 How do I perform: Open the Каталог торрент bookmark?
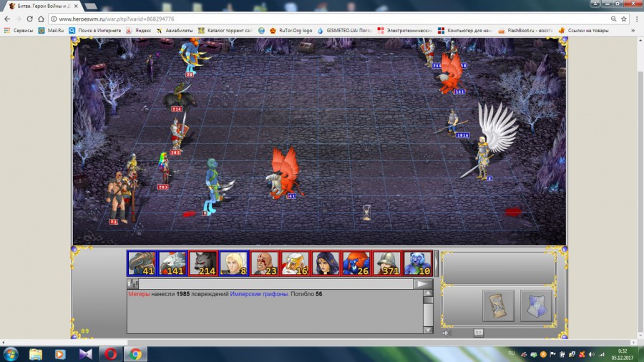[x=225, y=30]
